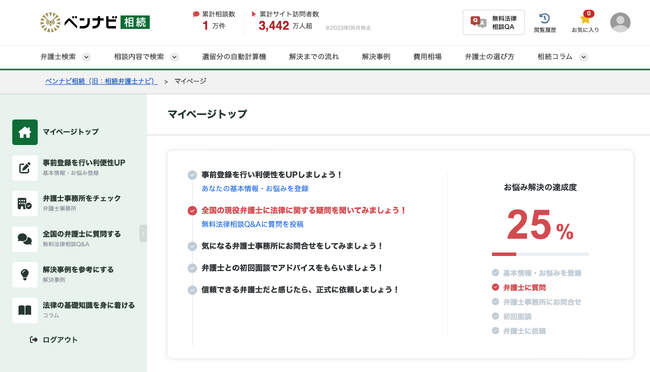650x372 pixels.
Task: Click the open book icon for 法律の基礎知識
Action: pos(25,310)
